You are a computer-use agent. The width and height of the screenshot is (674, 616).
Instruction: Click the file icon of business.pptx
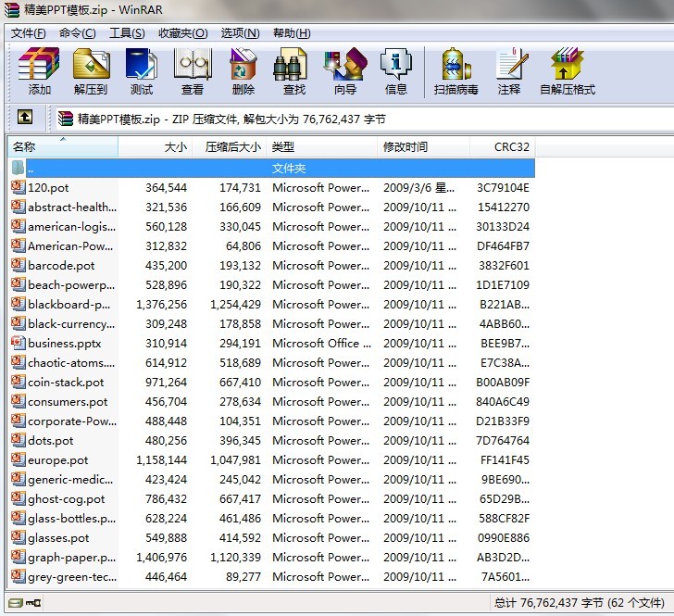click(x=19, y=343)
